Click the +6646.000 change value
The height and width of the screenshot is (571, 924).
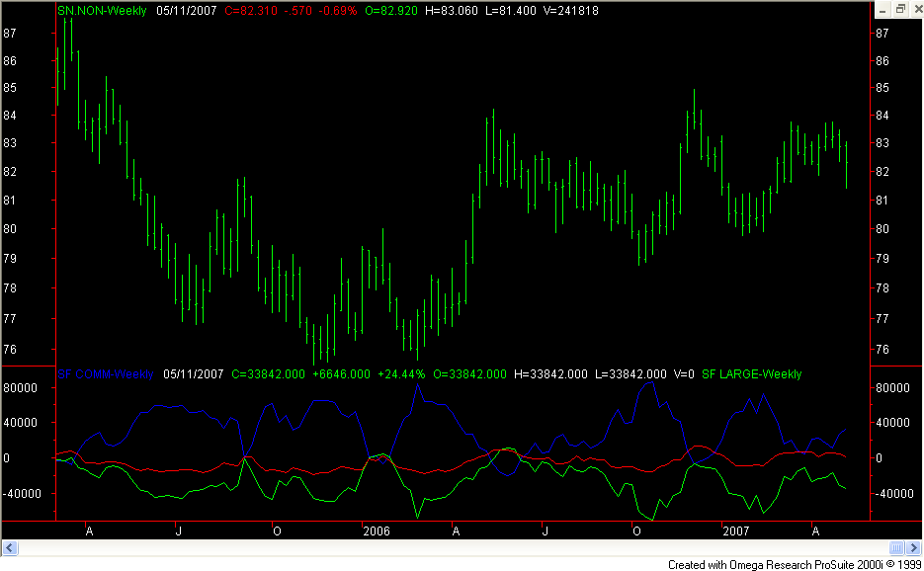pyautogui.click(x=341, y=374)
